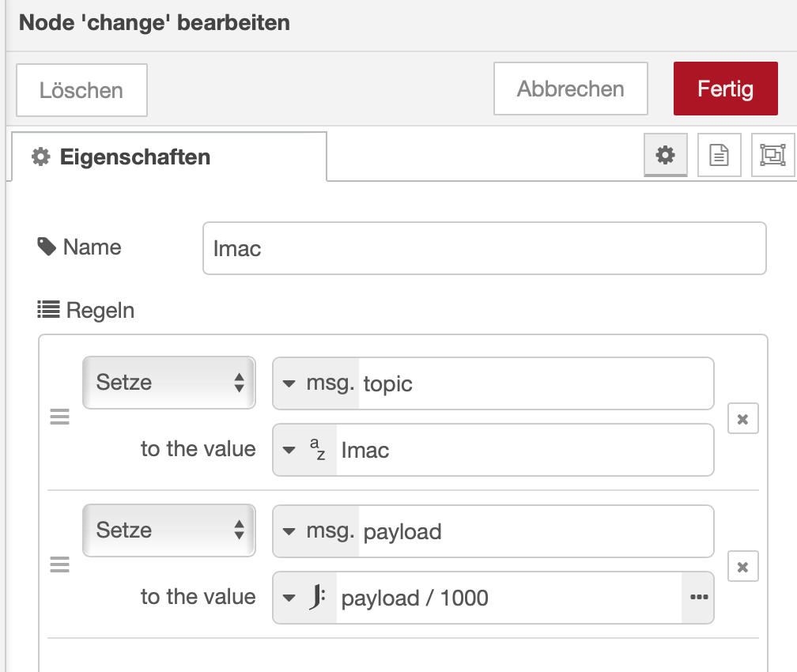Change msg. type selector for topic
The image size is (797, 672).
[316, 383]
